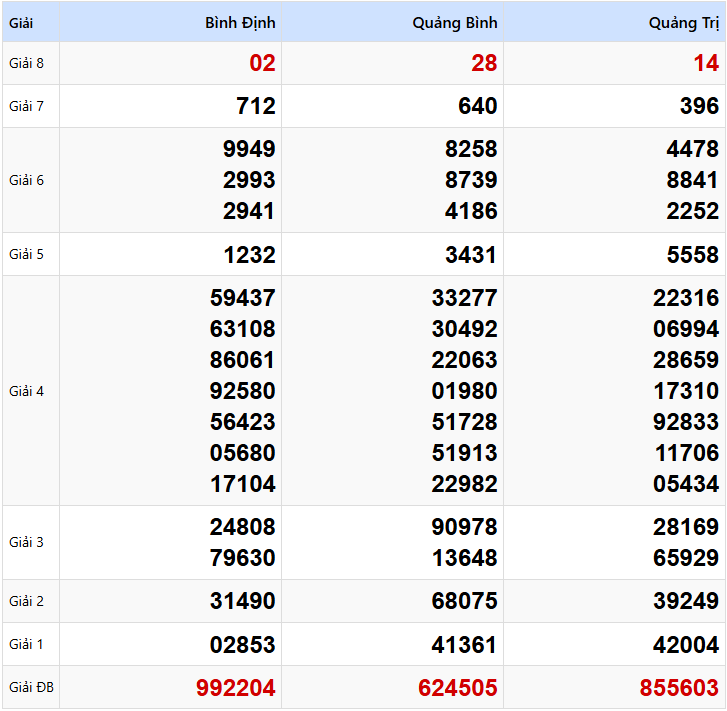The image size is (727, 711).
Task: Click the Giải 4 number 51913
Action: click(x=465, y=453)
